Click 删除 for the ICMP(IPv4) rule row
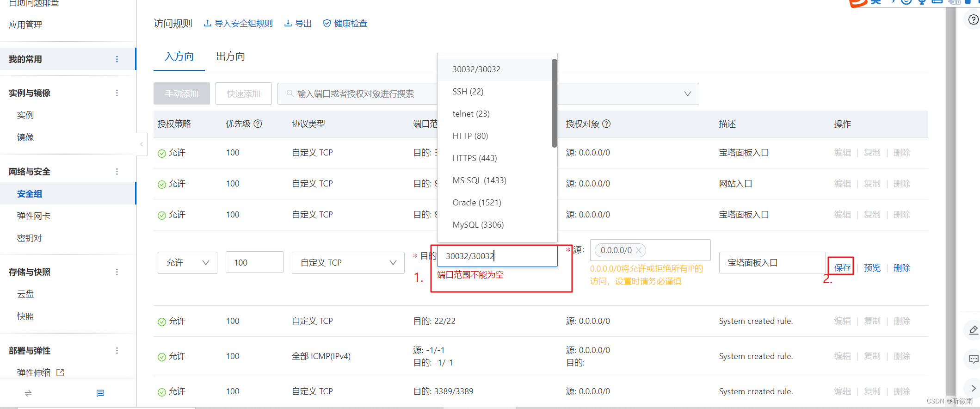 [902, 356]
